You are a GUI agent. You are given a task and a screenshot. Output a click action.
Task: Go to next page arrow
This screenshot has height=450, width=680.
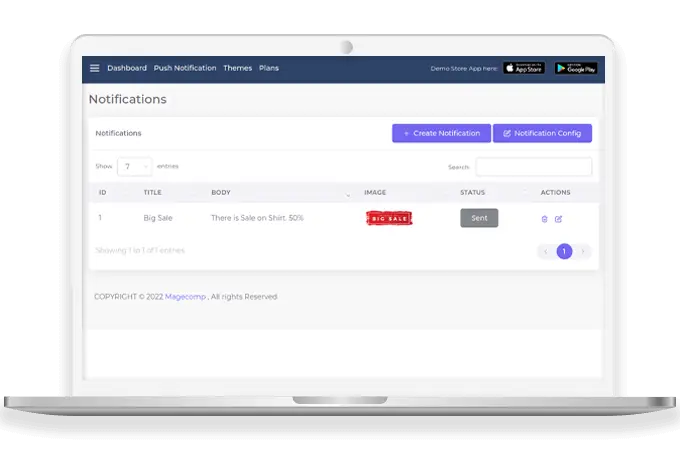pos(583,252)
